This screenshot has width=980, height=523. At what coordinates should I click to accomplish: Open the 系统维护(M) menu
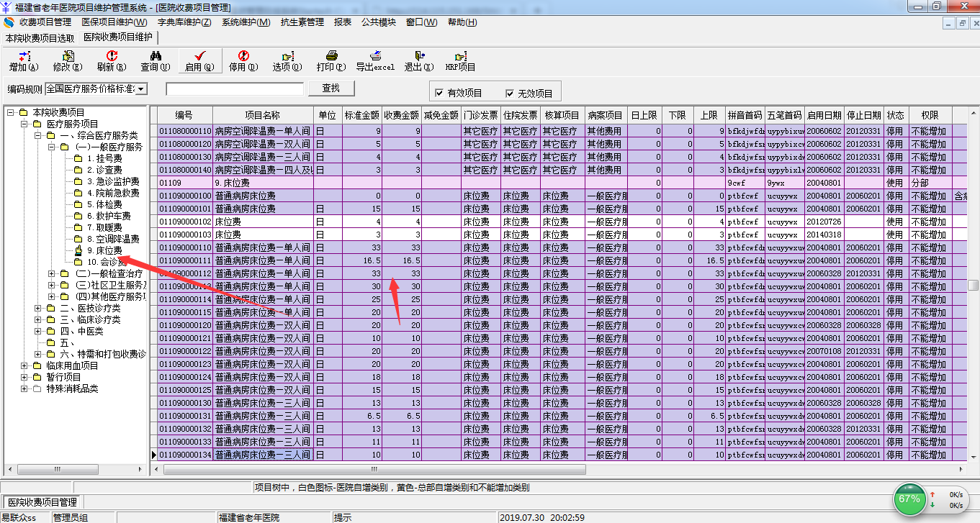coord(246,22)
